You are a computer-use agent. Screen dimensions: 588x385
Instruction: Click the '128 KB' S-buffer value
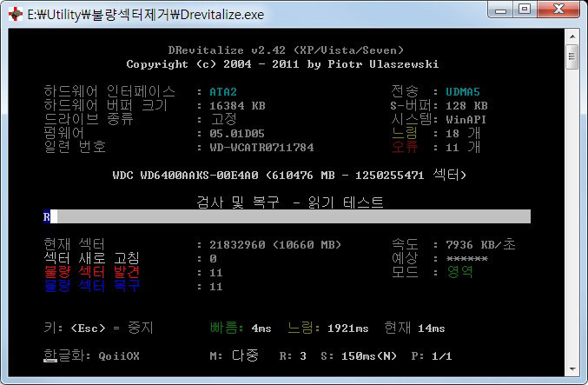point(466,106)
